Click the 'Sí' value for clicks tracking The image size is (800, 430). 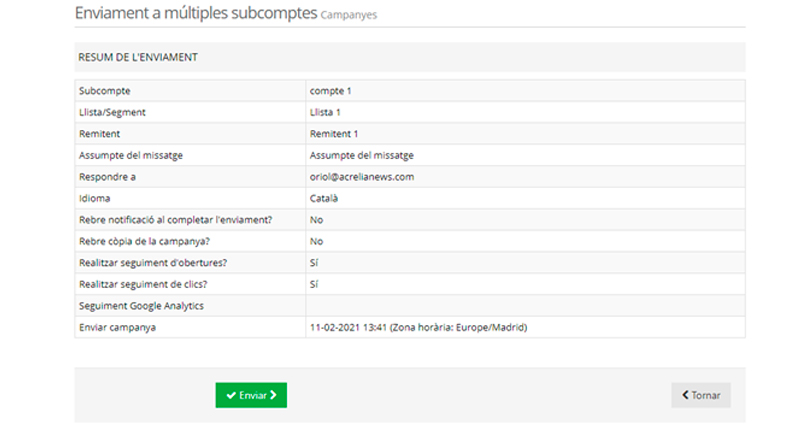point(314,284)
